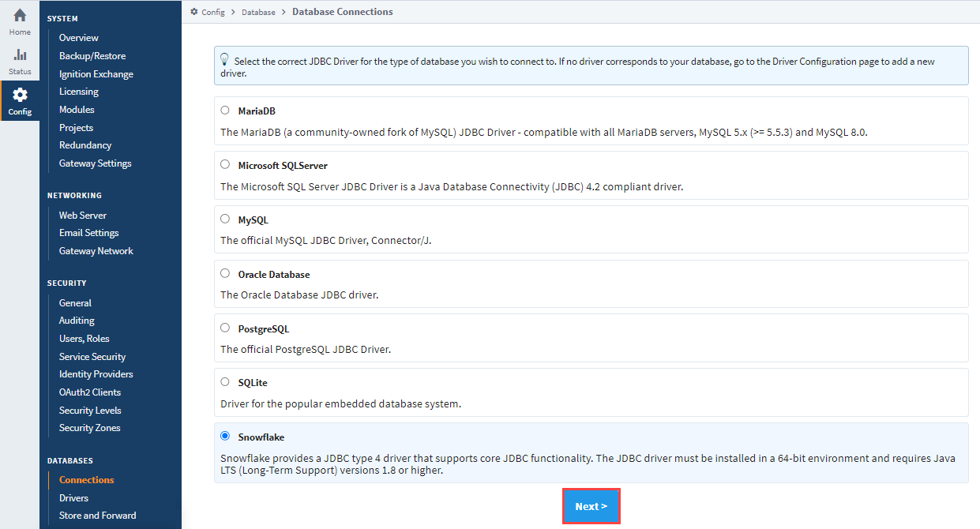Open the Redundancy page
The image size is (980, 529).
tap(85, 145)
